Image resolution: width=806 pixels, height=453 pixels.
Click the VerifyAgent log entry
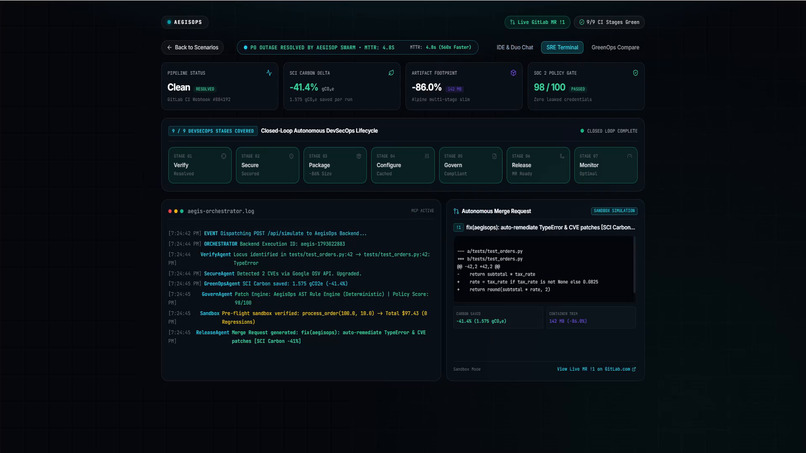pyautogui.click(x=299, y=259)
